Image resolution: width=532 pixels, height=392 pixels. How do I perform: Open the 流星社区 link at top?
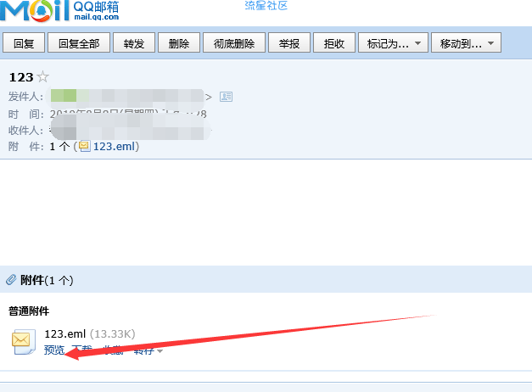(266, 5)
